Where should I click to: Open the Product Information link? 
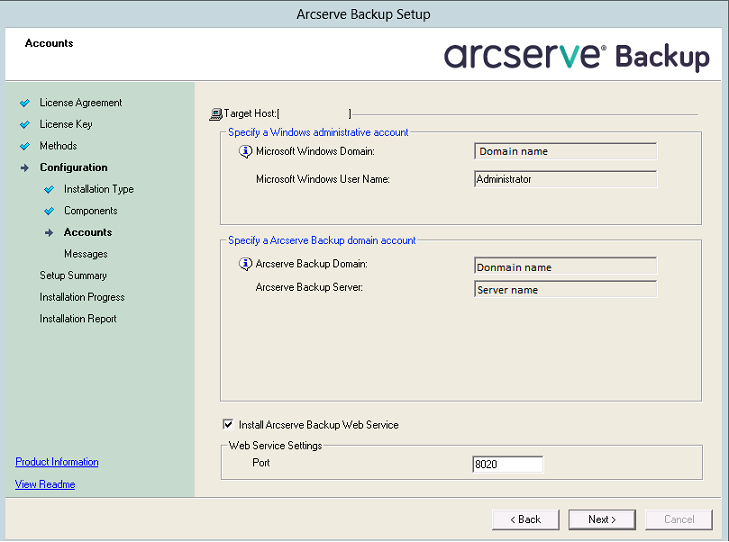click(x=57, y=462)
